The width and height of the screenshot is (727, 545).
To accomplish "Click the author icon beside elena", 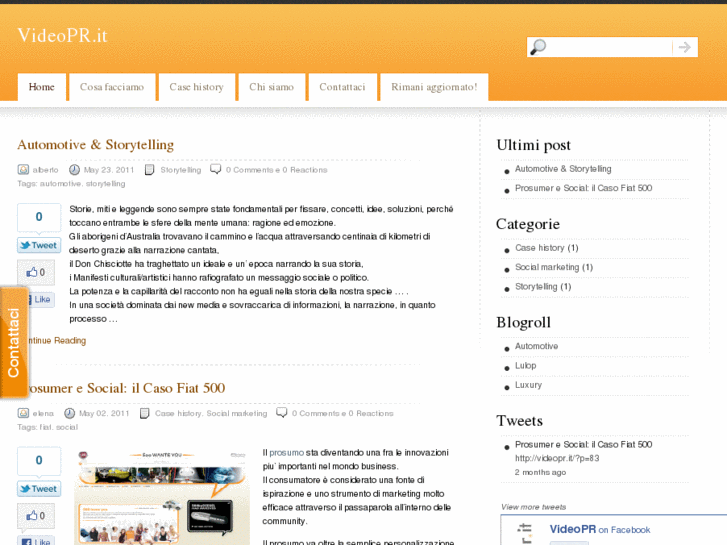I will [23, 413].
